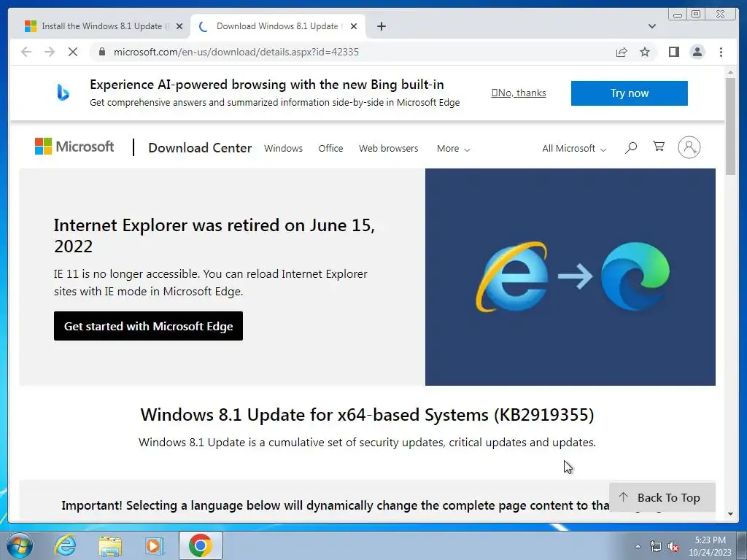Image resolution: width=747 pixels, height=560 pixels.
Task: Close the Download Windows 8.1 Update tab
Action: [354, 26]
